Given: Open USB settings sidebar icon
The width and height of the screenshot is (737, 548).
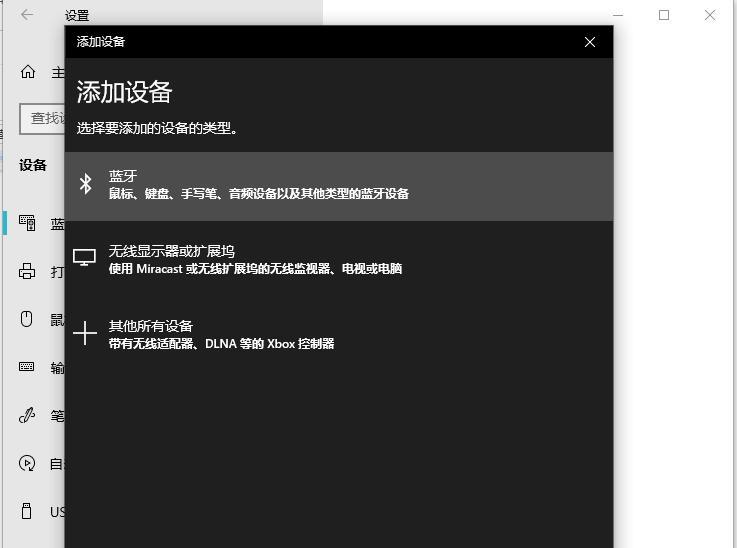Looking at the screenshot, I should point(27,511).
